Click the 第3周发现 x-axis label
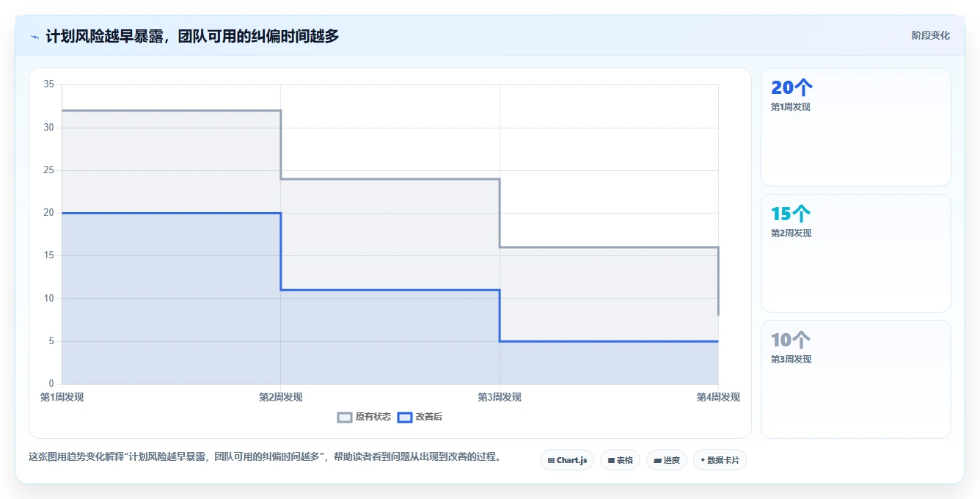Image resolution: width=980 pixels, height=499 pixels. click(500, 397)
